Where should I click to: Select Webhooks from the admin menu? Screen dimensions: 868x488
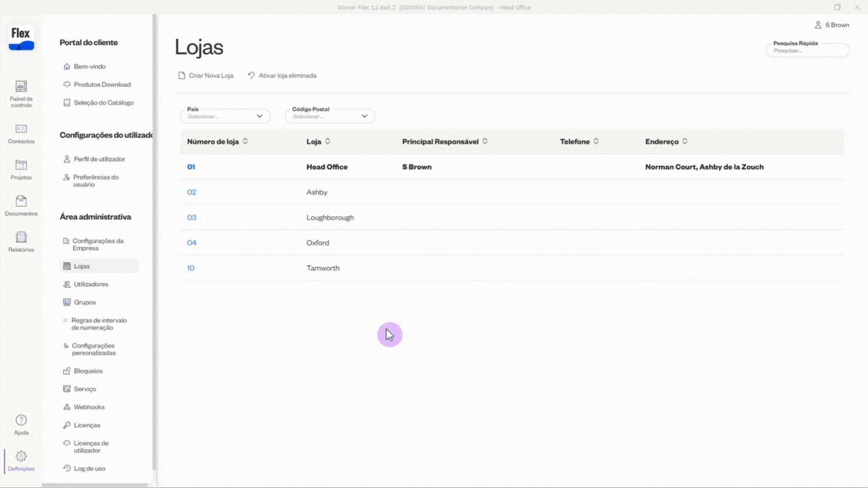[x=89, y=407]
